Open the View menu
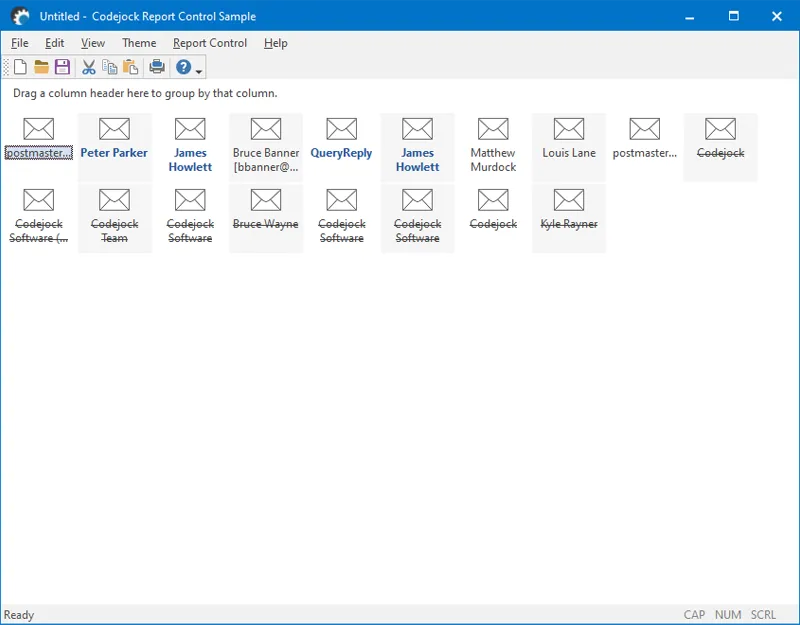Image resolution: width=800 pixels, height=625 pixels. (93, 43)
